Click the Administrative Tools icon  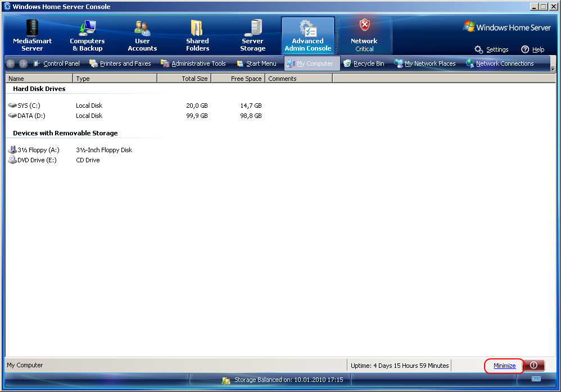click(165, 63)
